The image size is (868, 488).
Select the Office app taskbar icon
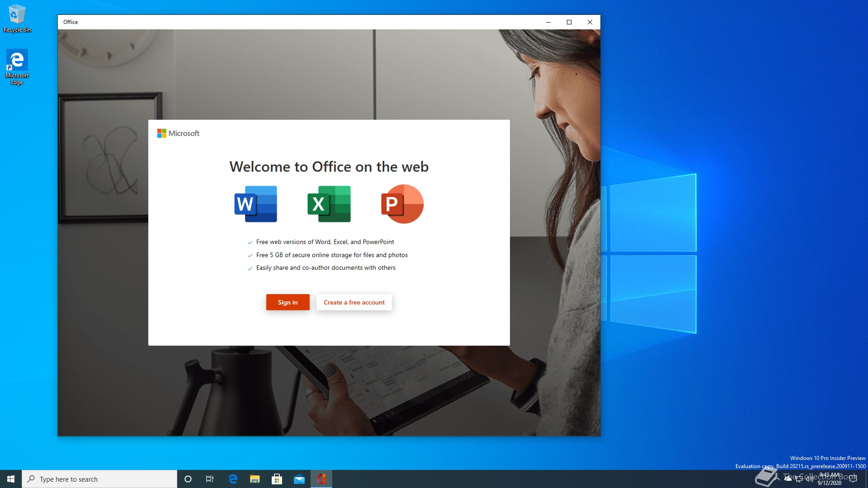tap(321, 479)
